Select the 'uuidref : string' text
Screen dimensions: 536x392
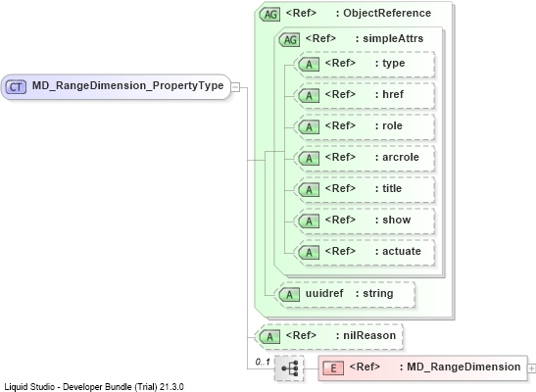pos(350,293)
